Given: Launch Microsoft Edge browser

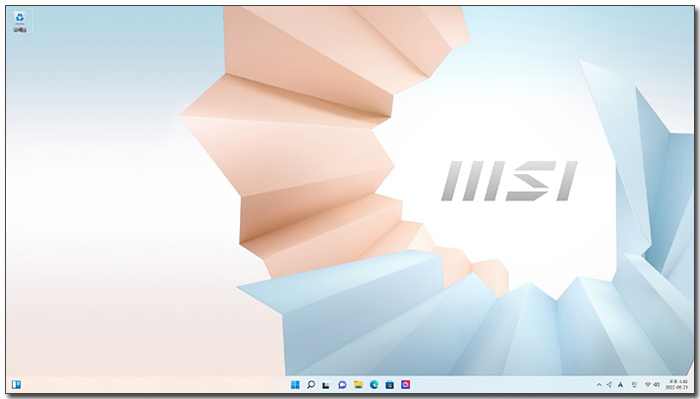Looking at the screenshot, I should (x=374, y=385).
